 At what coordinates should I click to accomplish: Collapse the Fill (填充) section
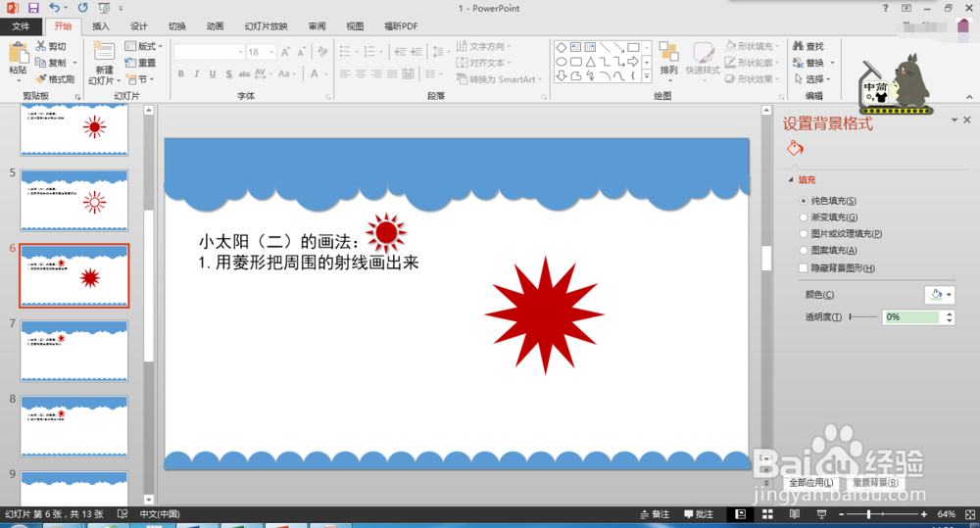(791, 180)
